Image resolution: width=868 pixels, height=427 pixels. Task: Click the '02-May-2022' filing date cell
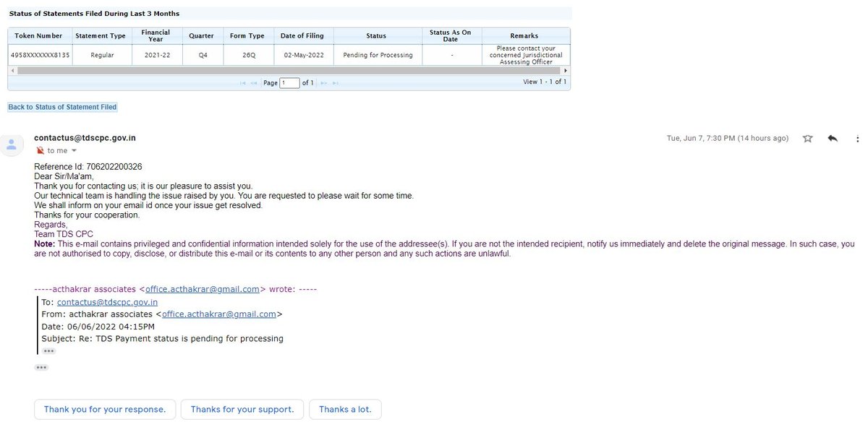(303, 55)
